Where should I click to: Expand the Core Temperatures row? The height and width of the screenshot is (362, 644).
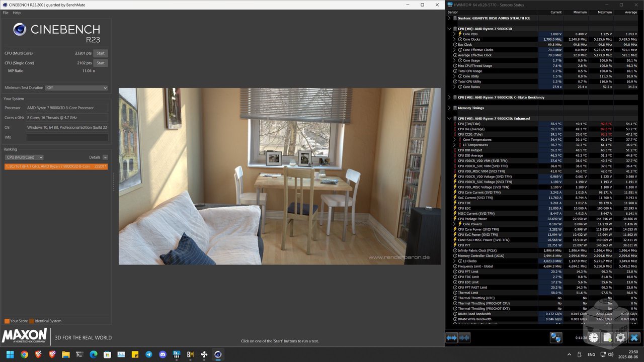coord(454,140)
